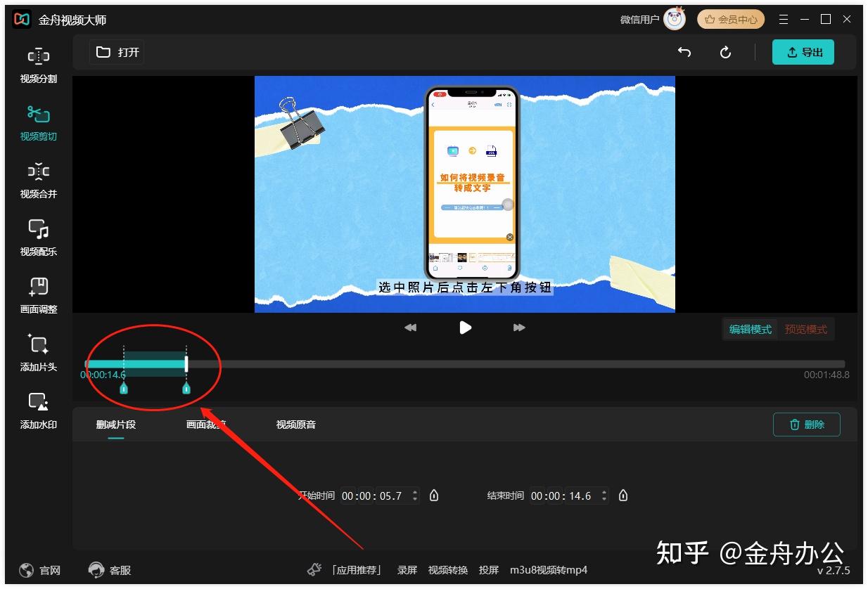Select the 添加片头 sidebar icon
868x589 pixels.
pyautogui.click(x=37, y=353)
